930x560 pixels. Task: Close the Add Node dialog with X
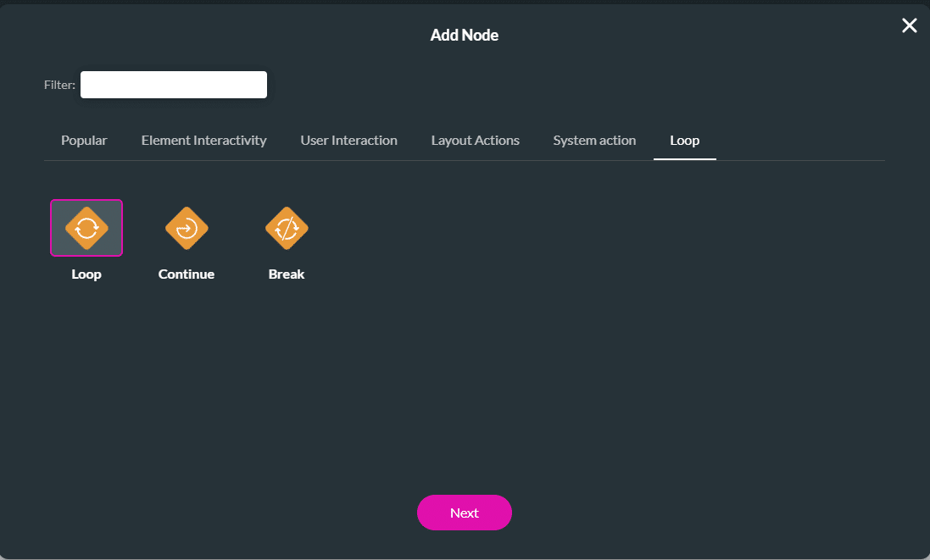tap(909, 25)
